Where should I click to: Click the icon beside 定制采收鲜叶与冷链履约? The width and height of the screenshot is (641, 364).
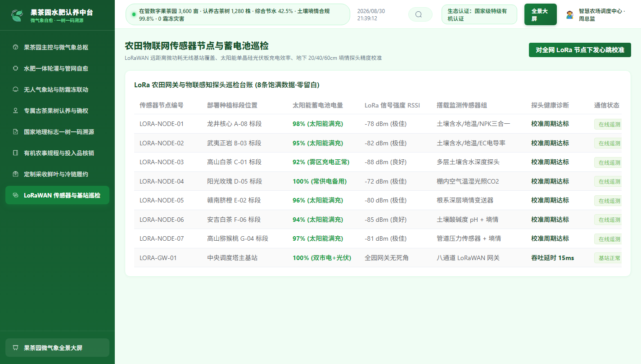[x=15, y=174]
